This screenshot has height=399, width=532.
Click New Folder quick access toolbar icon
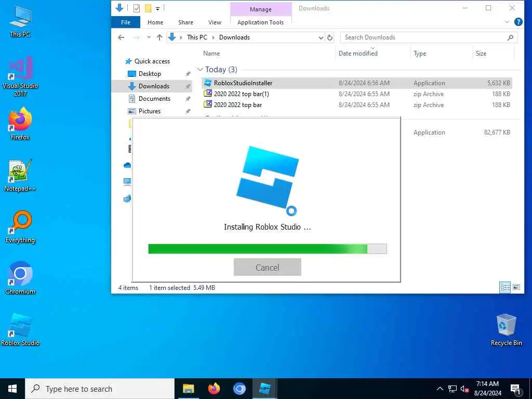pos(148,8)
